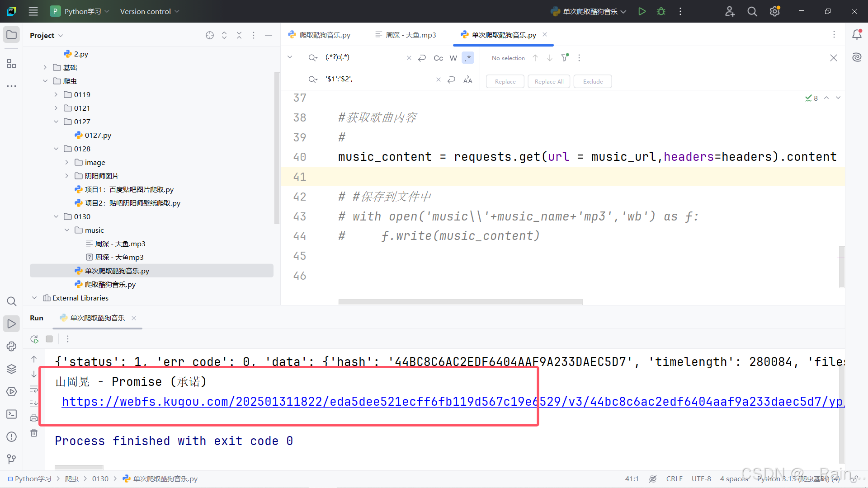The height and width of the screenshot is (488, 868).
Task: Clear all Run console output with trash icon
Action: (x=34, y=433)
